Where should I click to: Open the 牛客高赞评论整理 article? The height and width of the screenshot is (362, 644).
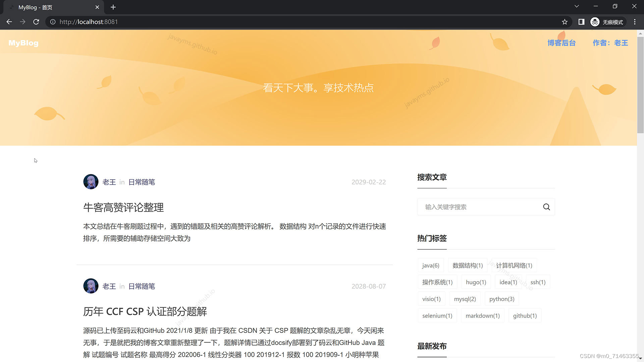(x=123, y=207)
